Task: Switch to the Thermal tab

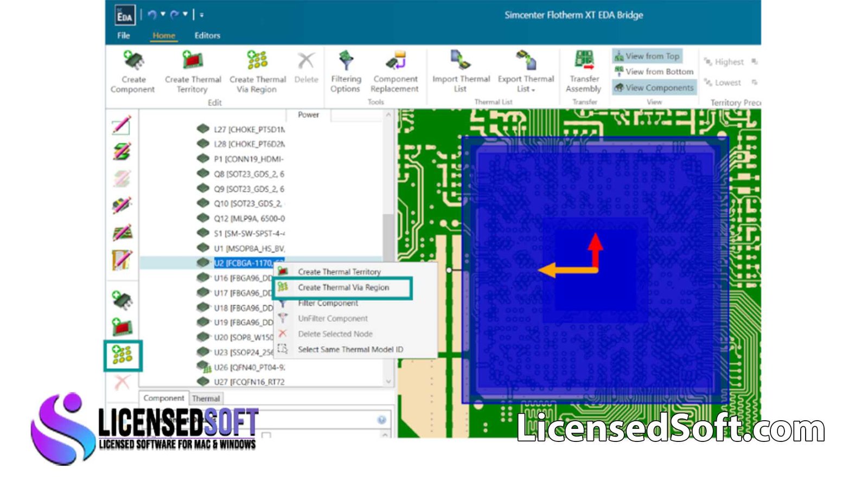Action: pyautogui.click(x=206, y=399)
